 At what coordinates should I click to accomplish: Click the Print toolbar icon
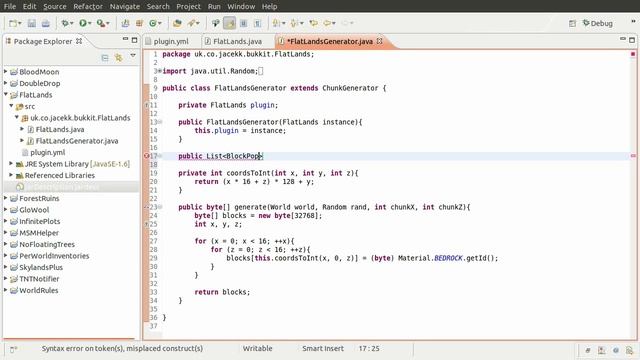[x=46, y=23]
